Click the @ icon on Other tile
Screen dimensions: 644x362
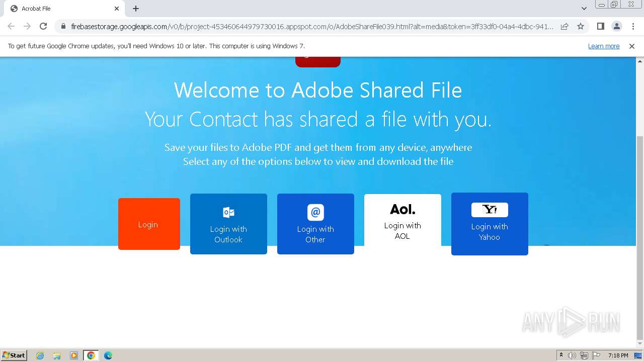(x=315, y=212)
